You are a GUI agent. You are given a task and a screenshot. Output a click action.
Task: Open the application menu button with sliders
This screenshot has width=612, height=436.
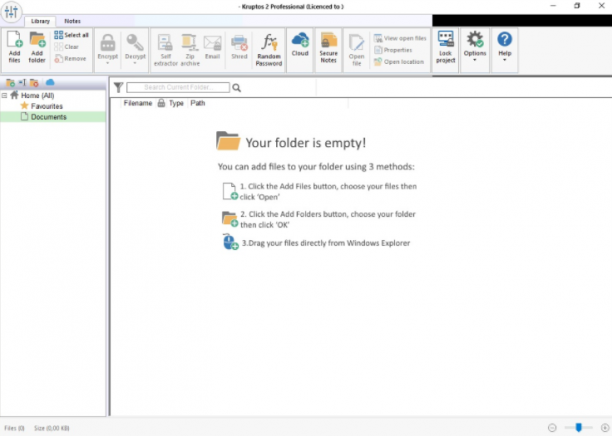click(11, 11)
